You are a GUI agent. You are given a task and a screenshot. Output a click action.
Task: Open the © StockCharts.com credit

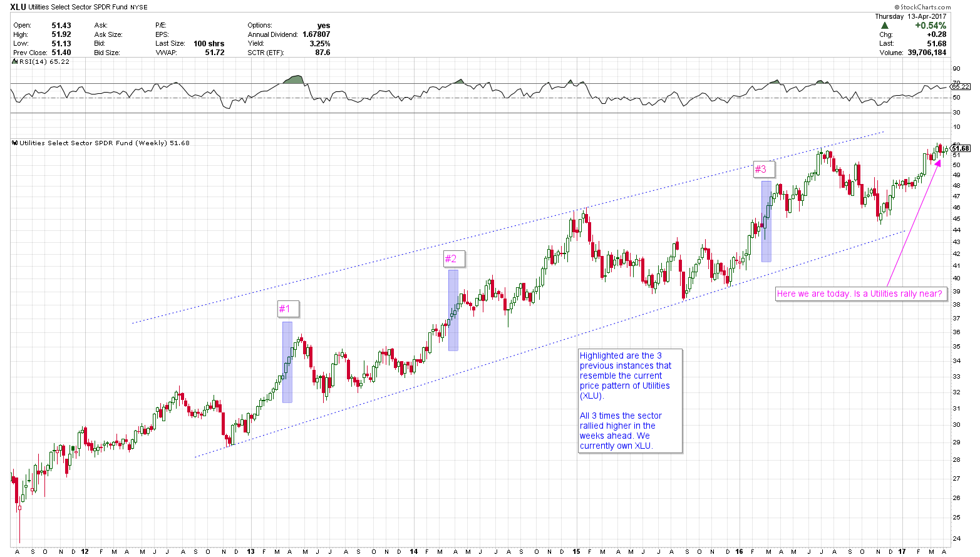point(922,8)
